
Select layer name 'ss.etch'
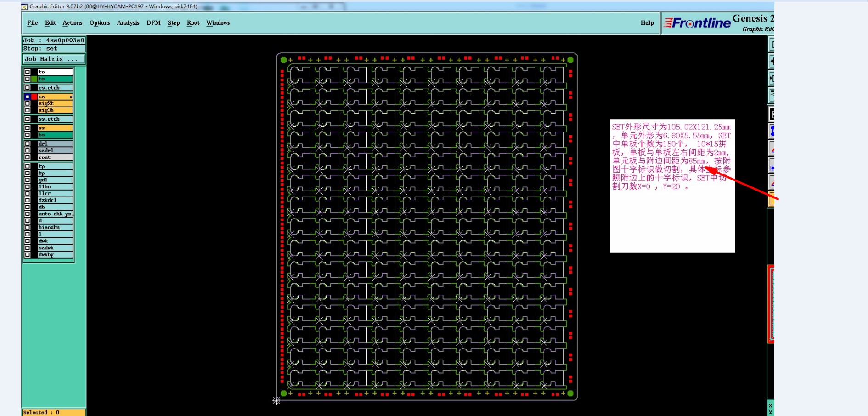click(x=55, y=119)
